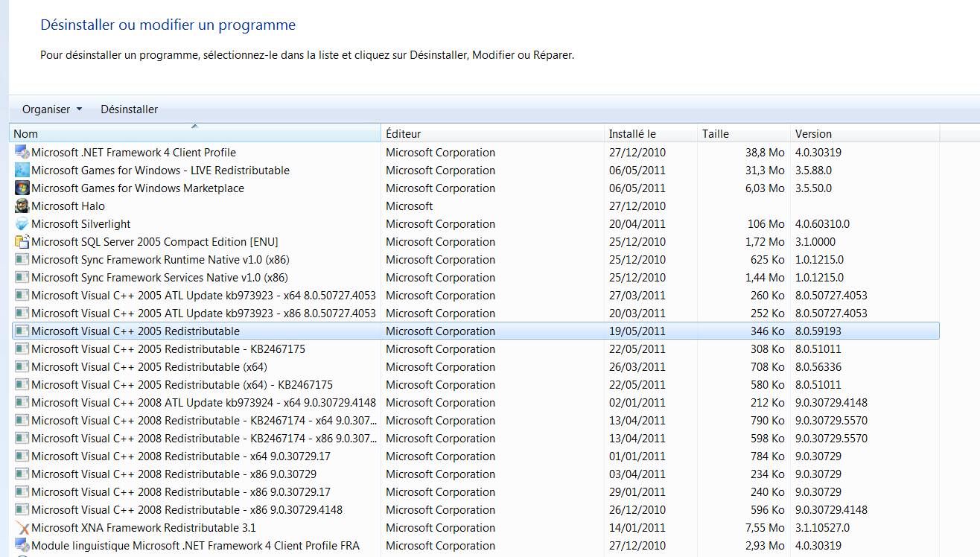Click the Désinstaller toolbar button
This screenshot has height=557, width=980.
click(x=129, y=109)
